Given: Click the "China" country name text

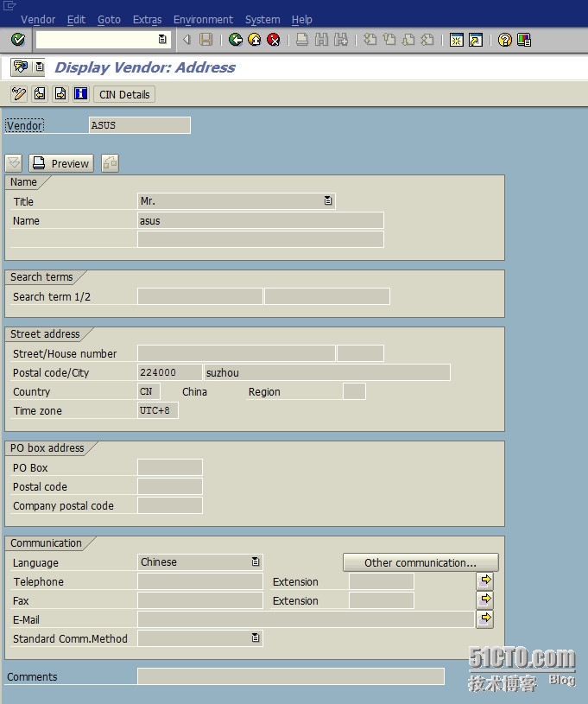Looking at the screenshot, I should [194, 391].
